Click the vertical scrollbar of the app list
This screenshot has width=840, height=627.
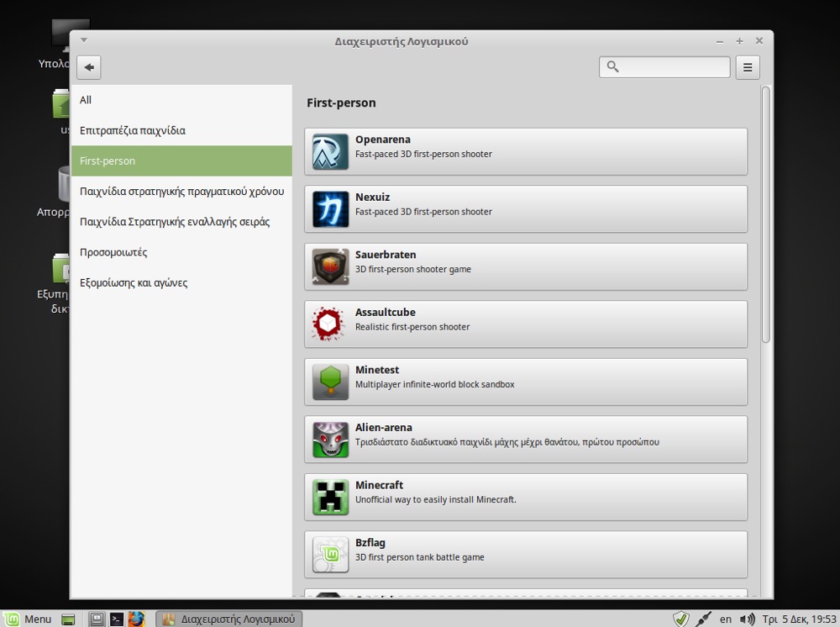(x=766, y=214)
